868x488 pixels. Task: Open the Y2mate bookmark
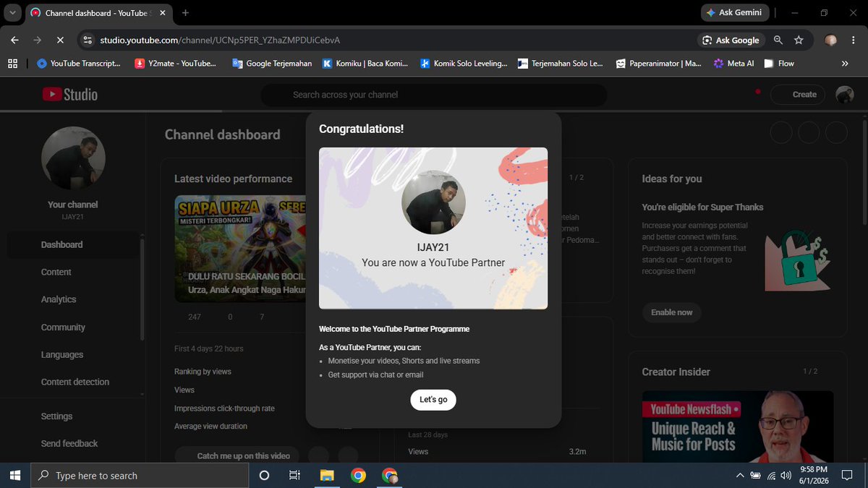coord(176,64)
